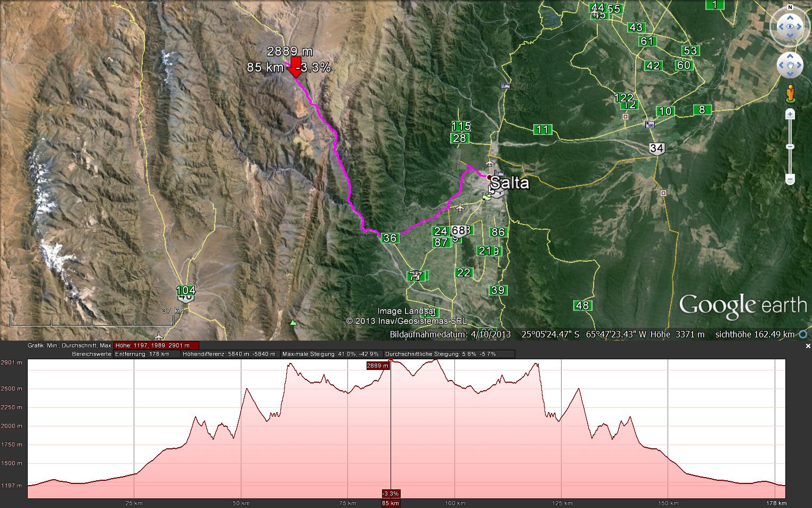Select the orange Street View pegman
The image size is (812, 508).
(x=790, y=93)
